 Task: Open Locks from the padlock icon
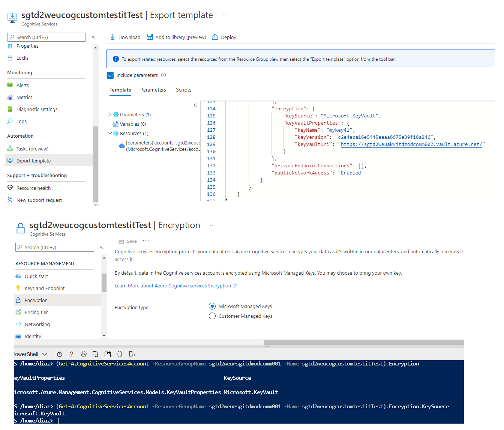10,58
